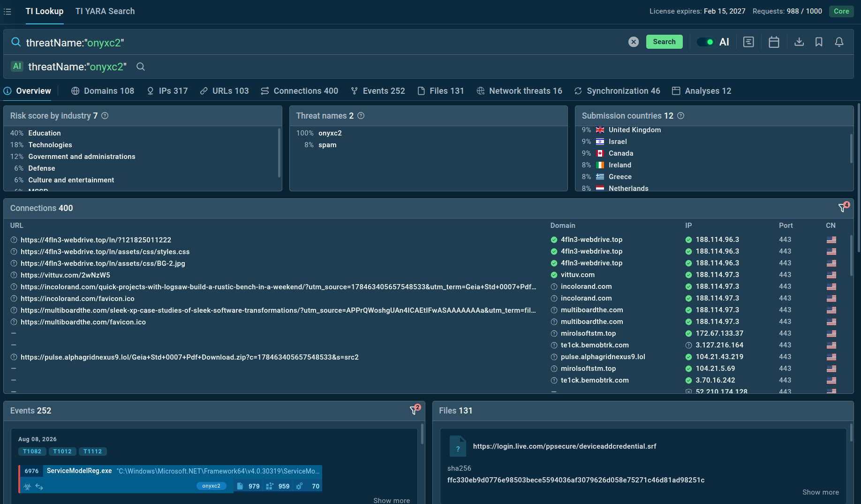Click IP address 104.21.43.219

719,357
